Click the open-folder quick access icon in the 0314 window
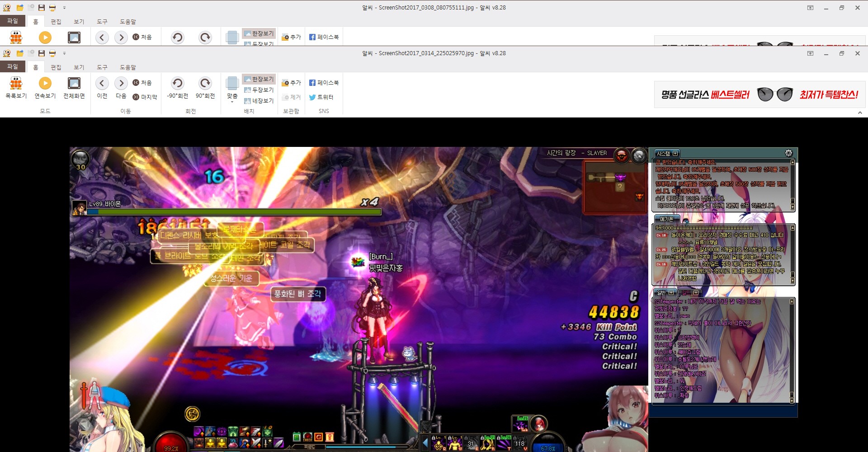Image resolution: width=868 pixels, height=452 pixels. click(x=20, y=53)
